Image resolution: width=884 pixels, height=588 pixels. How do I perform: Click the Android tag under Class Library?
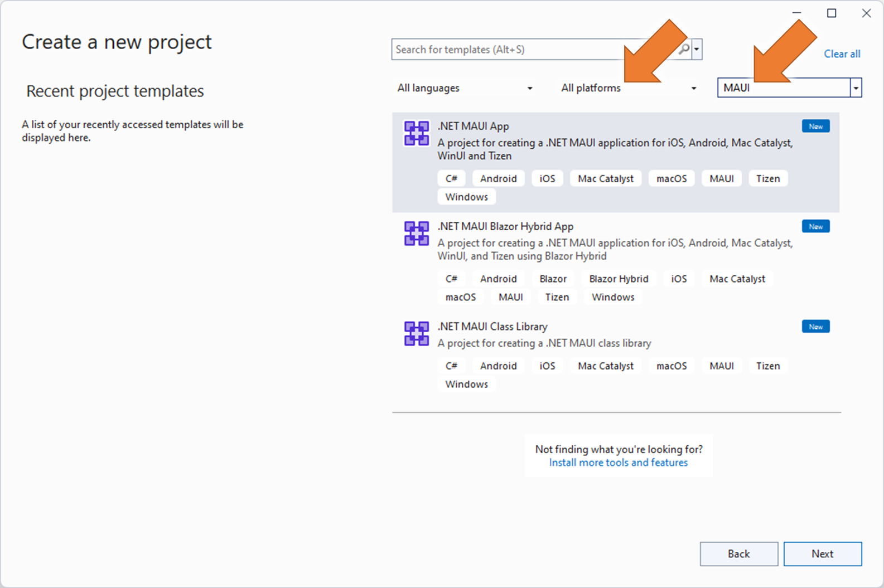click(x=499, y=366)
